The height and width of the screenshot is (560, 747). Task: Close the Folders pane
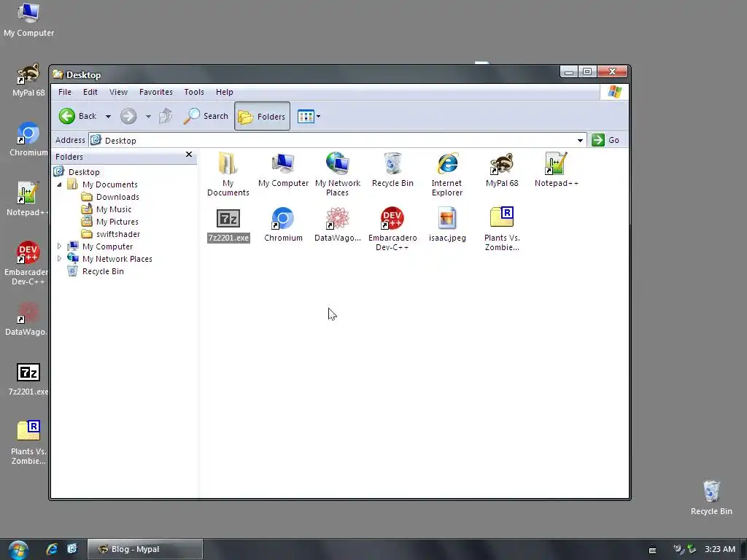[189, 155]
